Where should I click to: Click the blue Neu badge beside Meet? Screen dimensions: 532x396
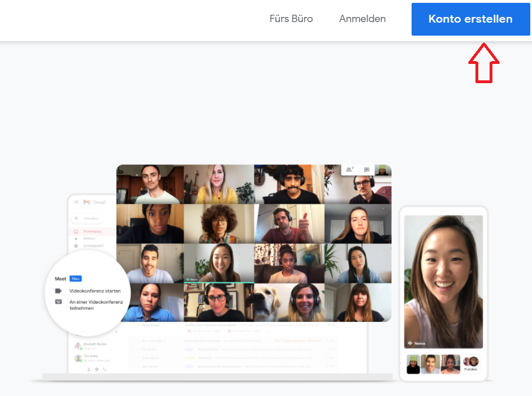point(75,278)
